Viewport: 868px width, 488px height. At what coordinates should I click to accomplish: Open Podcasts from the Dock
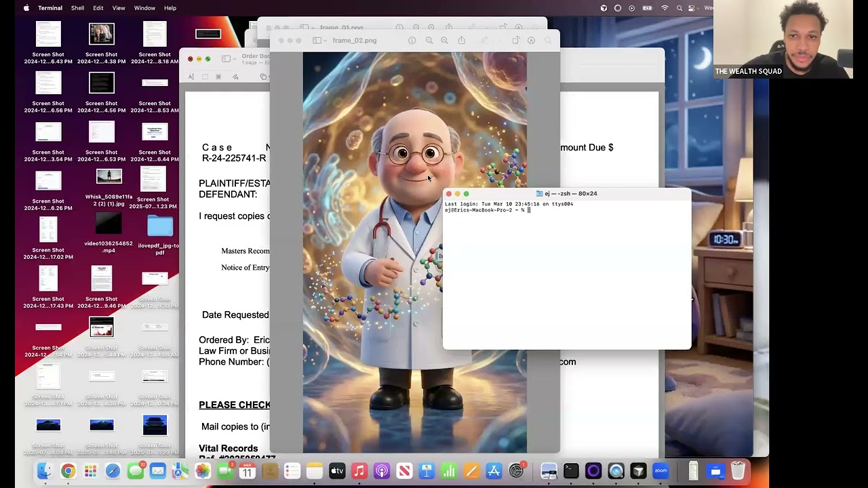click(382, 471)
